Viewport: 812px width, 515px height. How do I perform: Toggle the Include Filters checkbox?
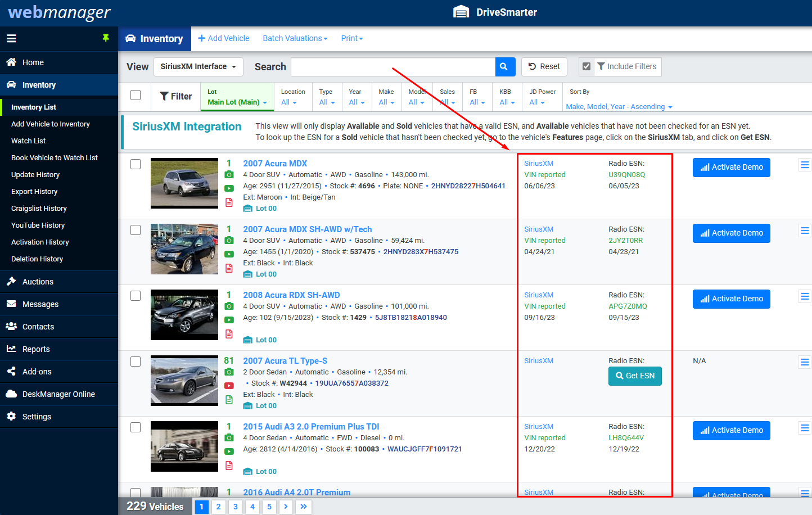(x=586, y=66)
